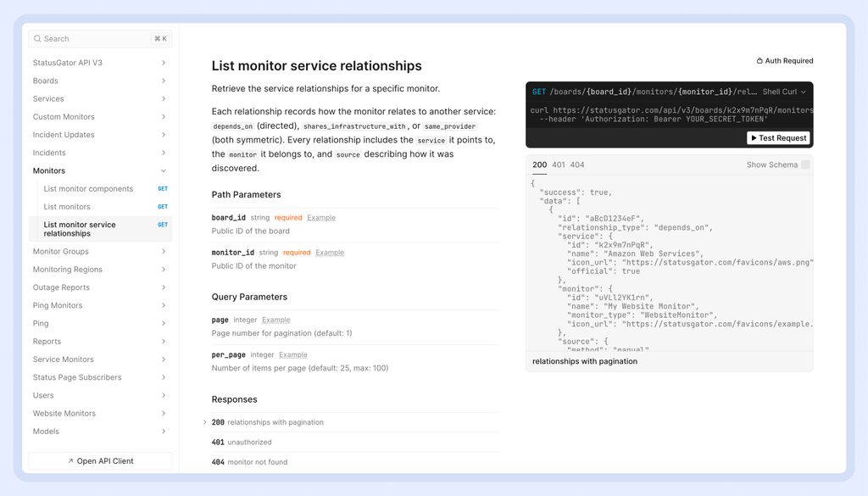Expand the Reports sidebar section
This screenshot has height=496, width=868.
click(164, 342)
